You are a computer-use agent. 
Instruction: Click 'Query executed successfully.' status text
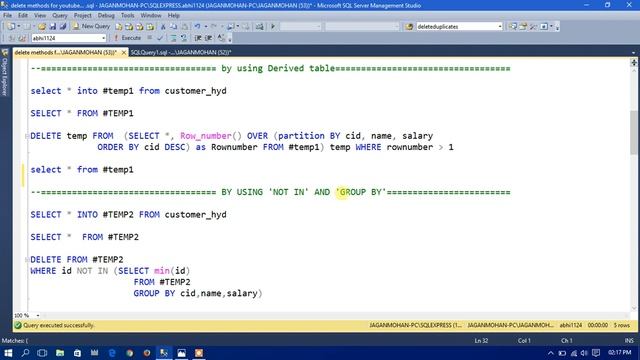[x=59, y=326]
